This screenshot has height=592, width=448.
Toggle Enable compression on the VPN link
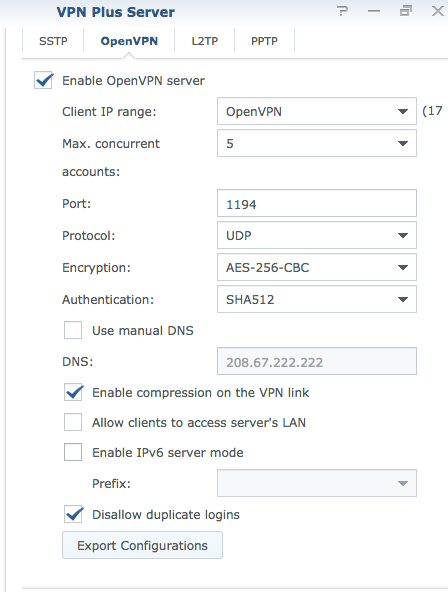[73, 392]
